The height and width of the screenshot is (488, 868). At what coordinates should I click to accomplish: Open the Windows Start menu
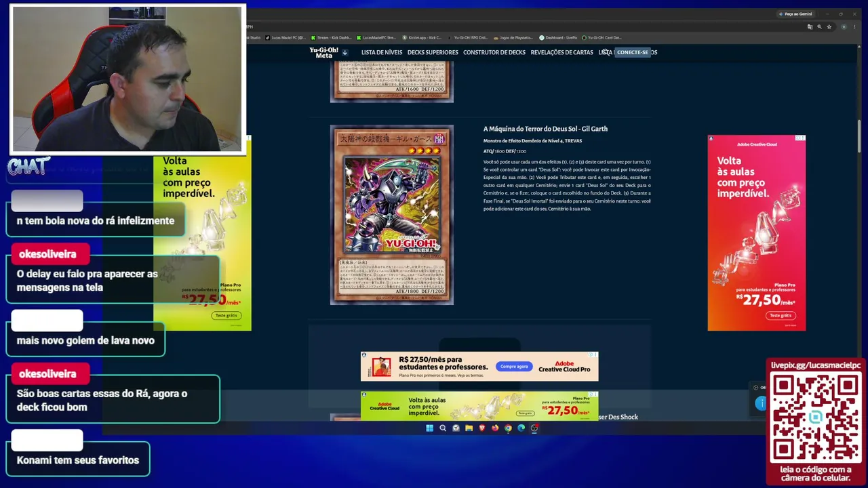(x=429, y=428)
